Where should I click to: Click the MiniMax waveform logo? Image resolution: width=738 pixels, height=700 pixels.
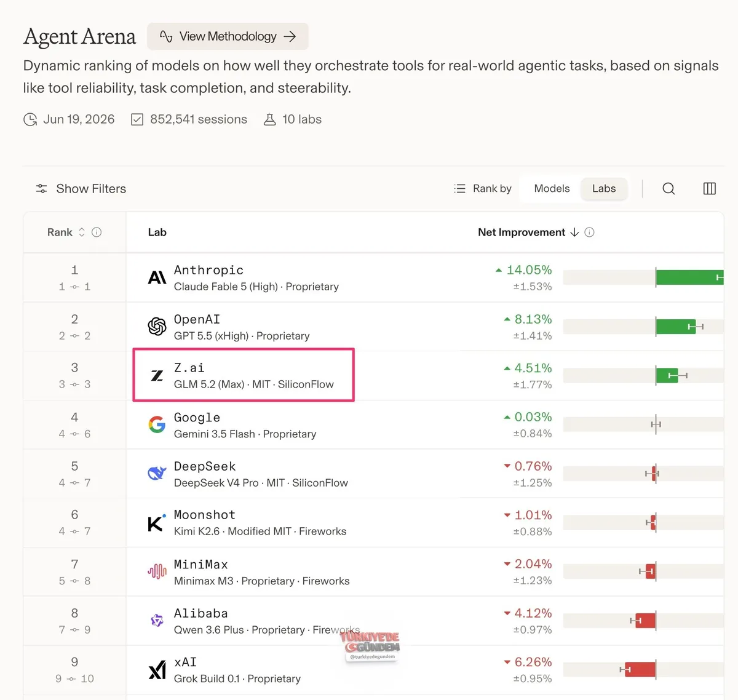tap(157, 571)
